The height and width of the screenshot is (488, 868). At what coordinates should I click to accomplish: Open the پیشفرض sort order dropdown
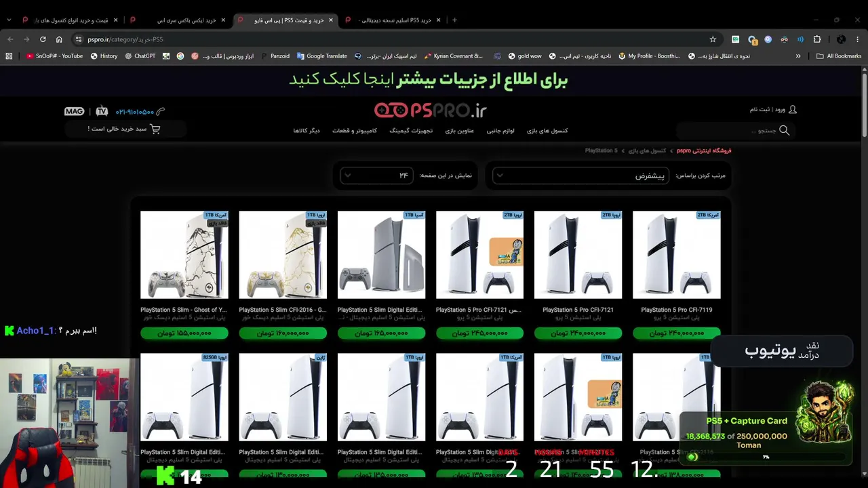pyautogui.click(x=580, y=176)
